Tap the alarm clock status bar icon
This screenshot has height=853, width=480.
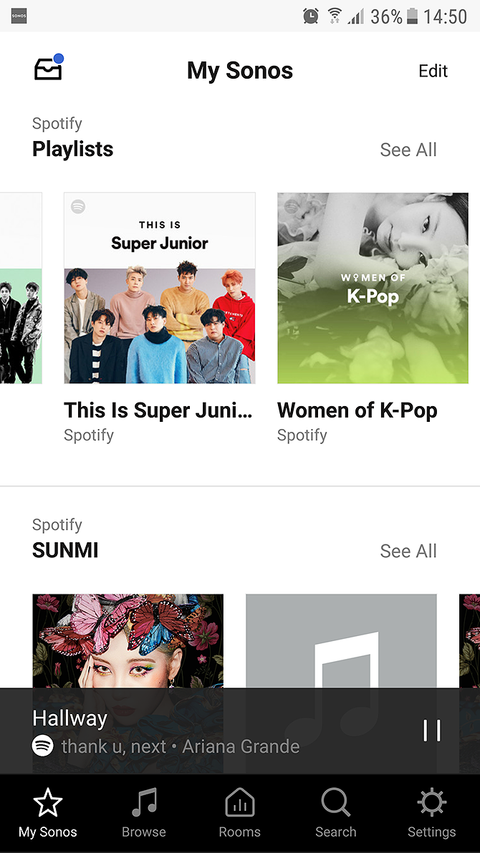[311, 16]
